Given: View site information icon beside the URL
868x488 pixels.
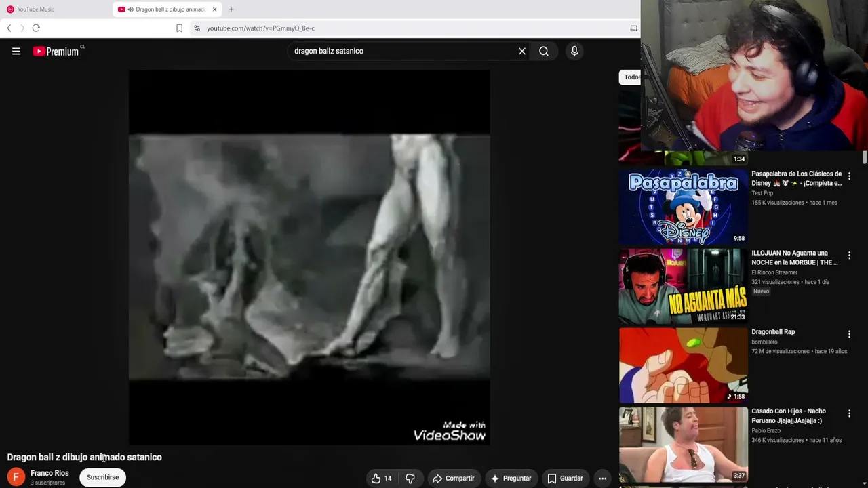Looking at the screenshot, I should tap(197, 28).
